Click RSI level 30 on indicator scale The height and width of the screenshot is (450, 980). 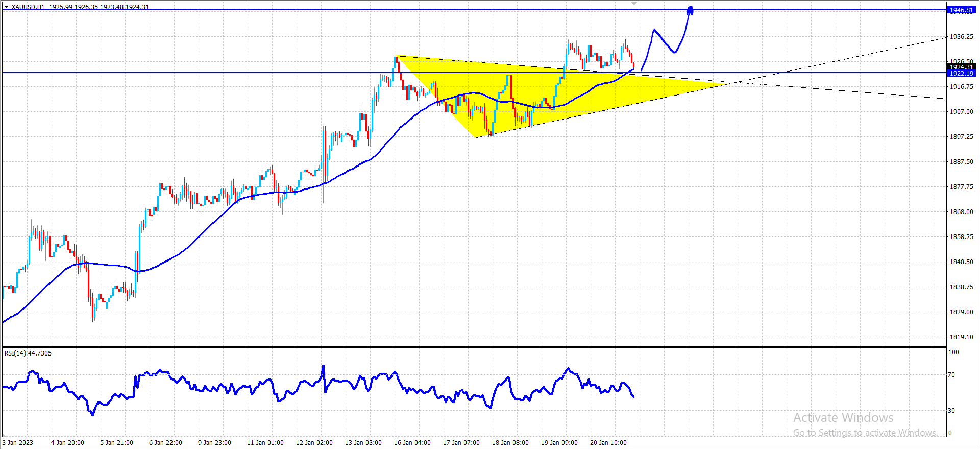coord(951,410)
